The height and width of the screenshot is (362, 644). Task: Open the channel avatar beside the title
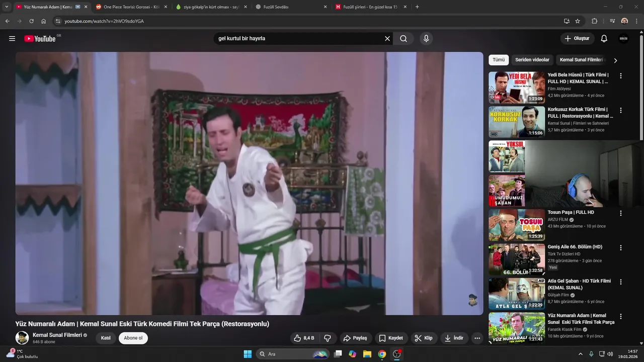pyautogui.click(x=22, y=338)
